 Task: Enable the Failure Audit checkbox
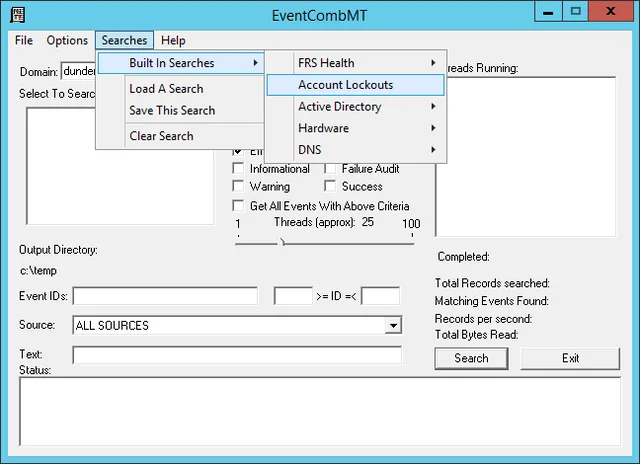click(x=330, y=168)
